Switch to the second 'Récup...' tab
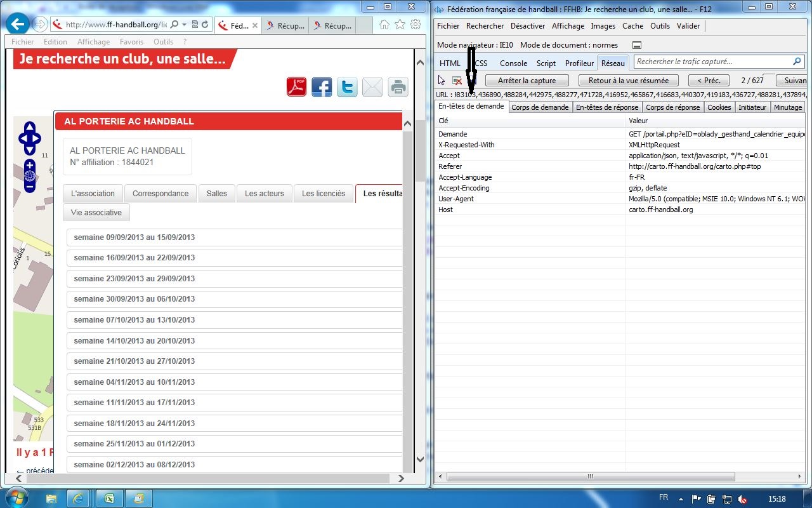The width and height of the screenshot is (812, 508). click(285, 26)
